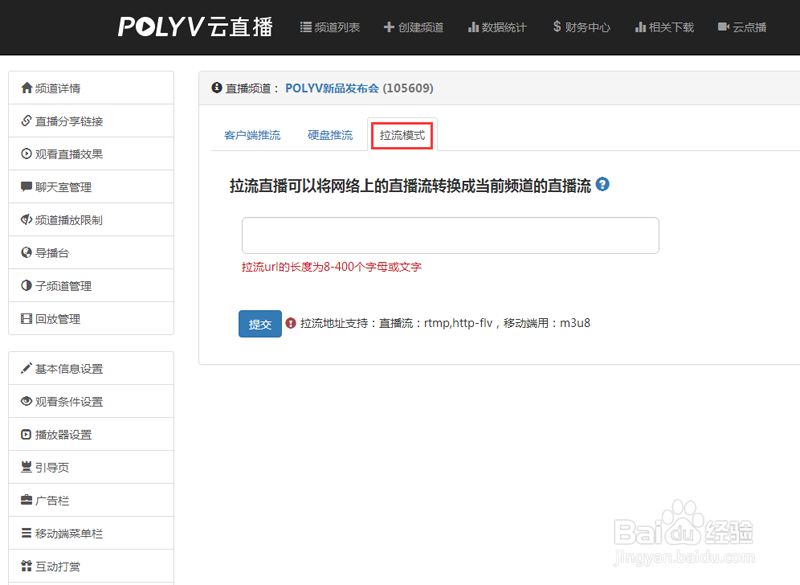
Task: Open the 子频道管理 sidebar item
Action: pos(91,286)
